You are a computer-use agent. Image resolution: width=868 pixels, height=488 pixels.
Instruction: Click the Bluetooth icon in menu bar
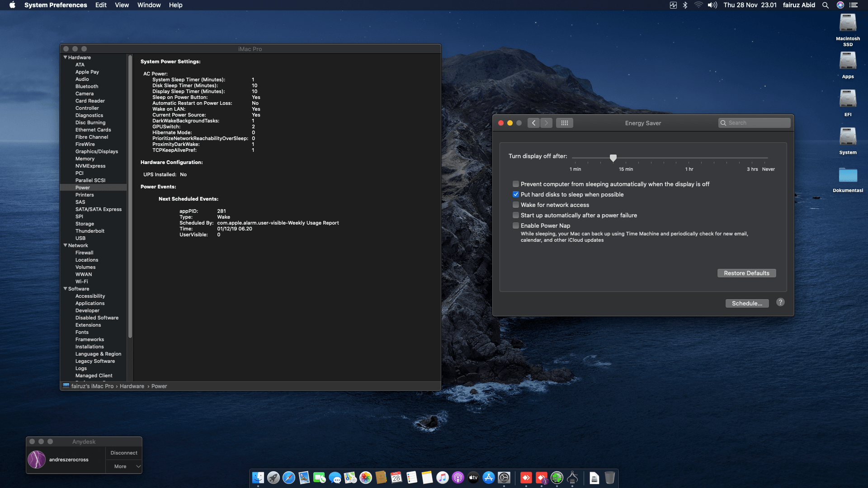click(685, 5)
